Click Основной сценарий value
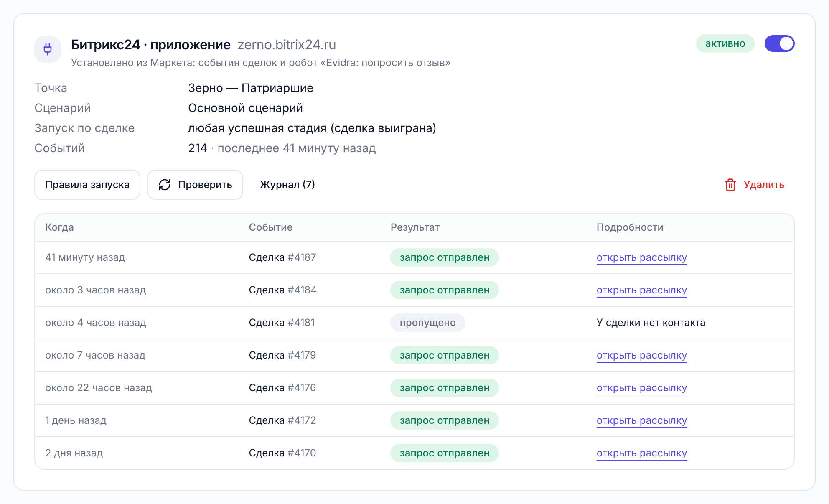Viewport: 829px width, 504px height. [x=245, y=108]
